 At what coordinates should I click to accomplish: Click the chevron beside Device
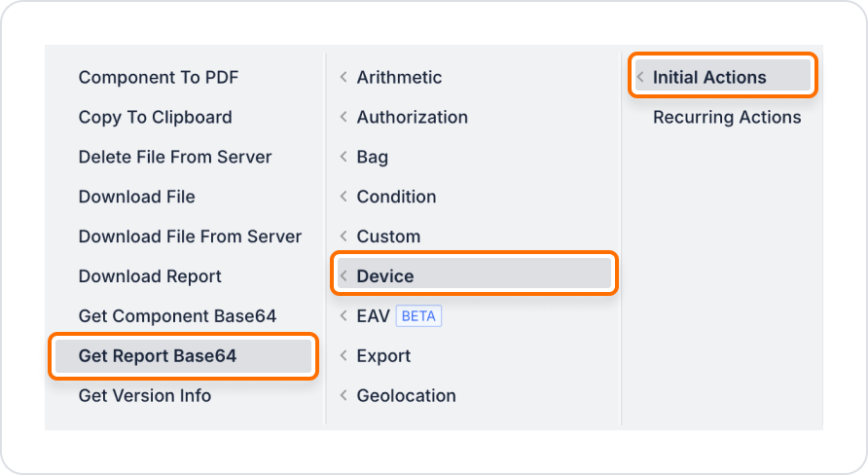click(x=344, y=276)
